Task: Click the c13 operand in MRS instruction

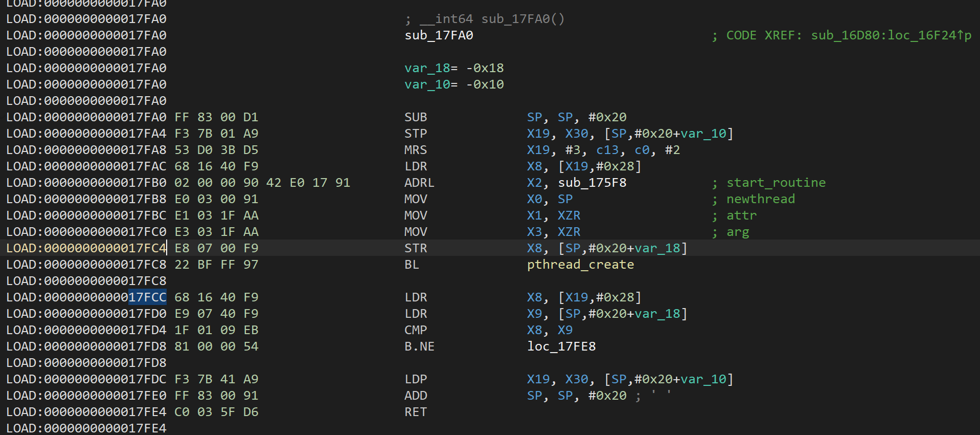Action: pos(607,150)
